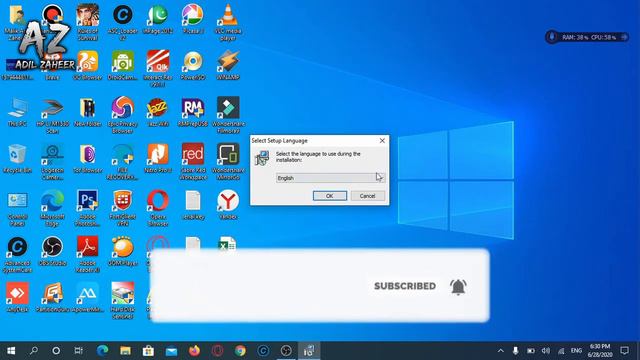The height and width of the screenshot is (360, 640).
Task: Select This PC desktop icon
Action: [17, 112]
